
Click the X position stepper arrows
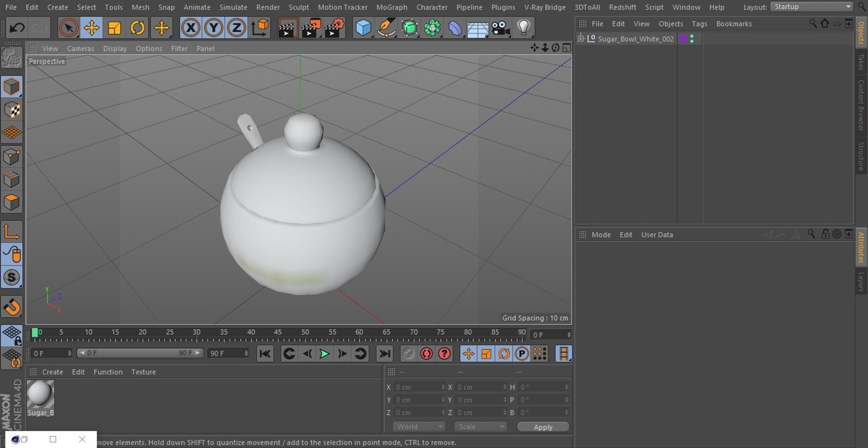click(x=443, y=387)
